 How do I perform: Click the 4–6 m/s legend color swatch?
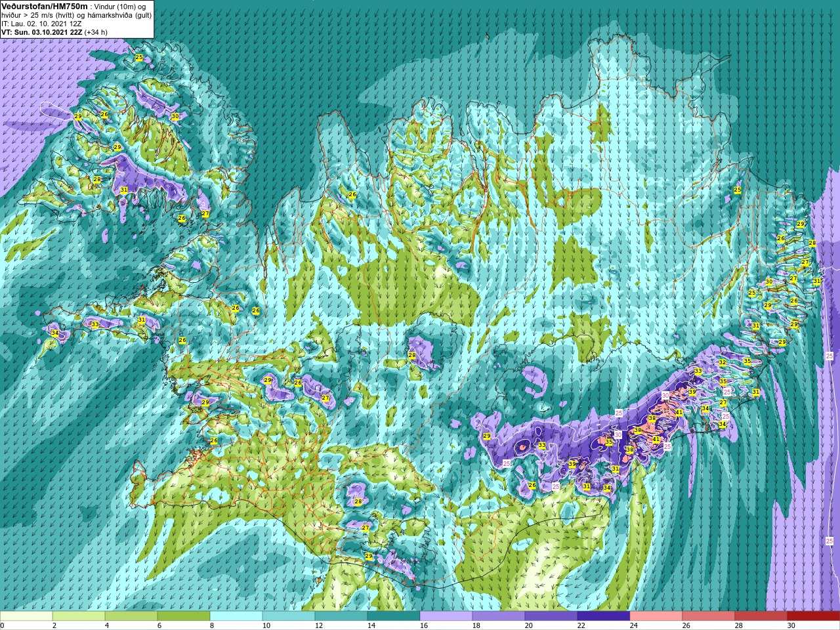coord(131,616)
